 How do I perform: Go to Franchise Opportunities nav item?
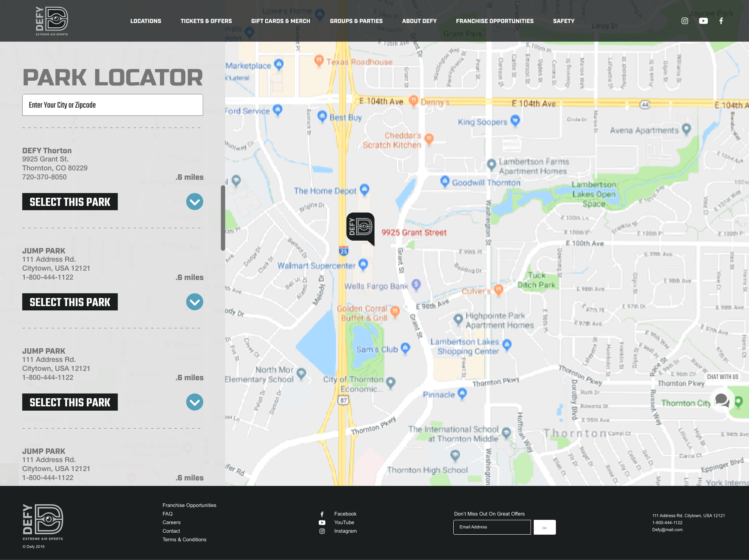tap(495, 21)
